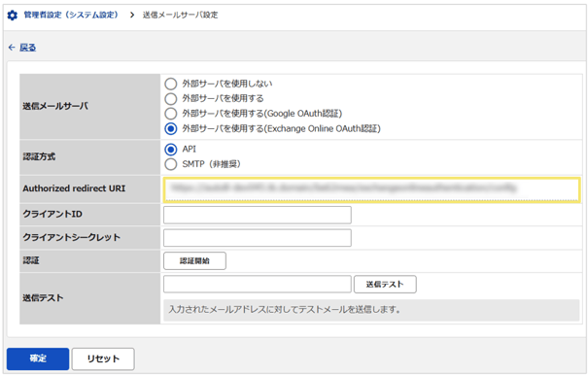Screen dimensions: 588x375
Task: Focus the クライアントID input field
Action: [258, 215]
